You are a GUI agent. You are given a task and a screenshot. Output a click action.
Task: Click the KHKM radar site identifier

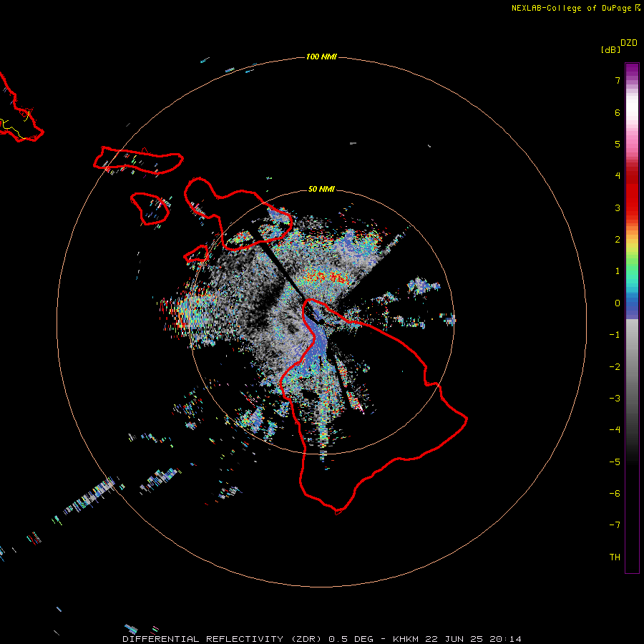(x=406, y=639)
